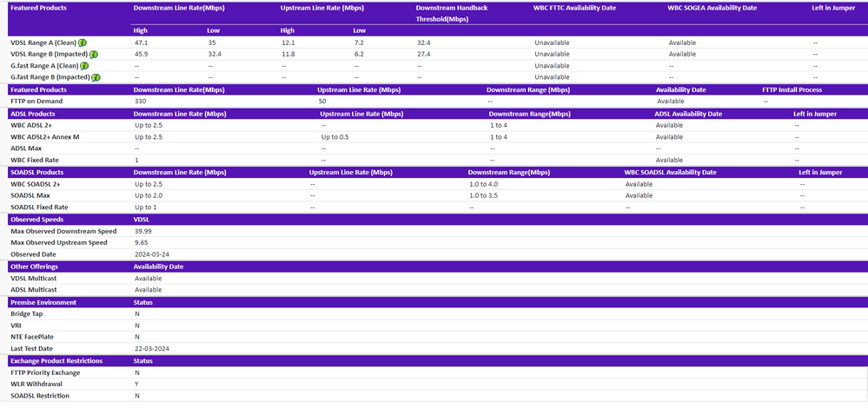868x408 pixels.
Task: Click the WBC FTTC Availability Date column header
Action: tap(574, 8)
